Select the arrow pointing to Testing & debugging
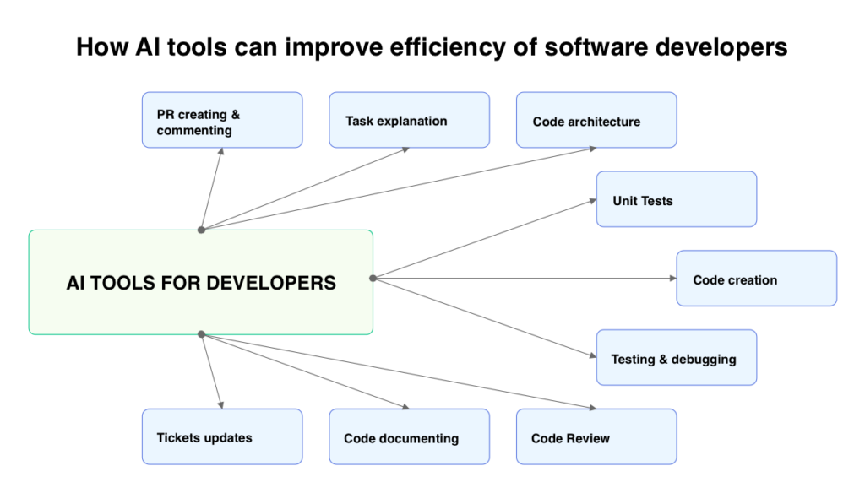The width and height of the screenshot is (865, 504). click(486, 317)
